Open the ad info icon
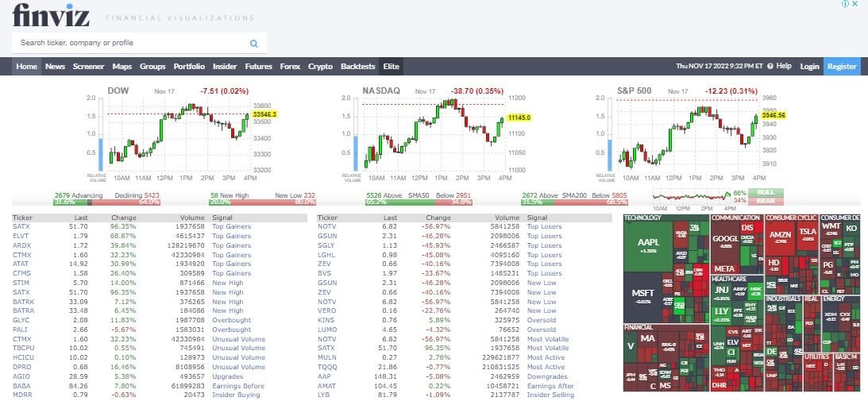This screenshot has height=401, width=868. [x=845, y=4]
